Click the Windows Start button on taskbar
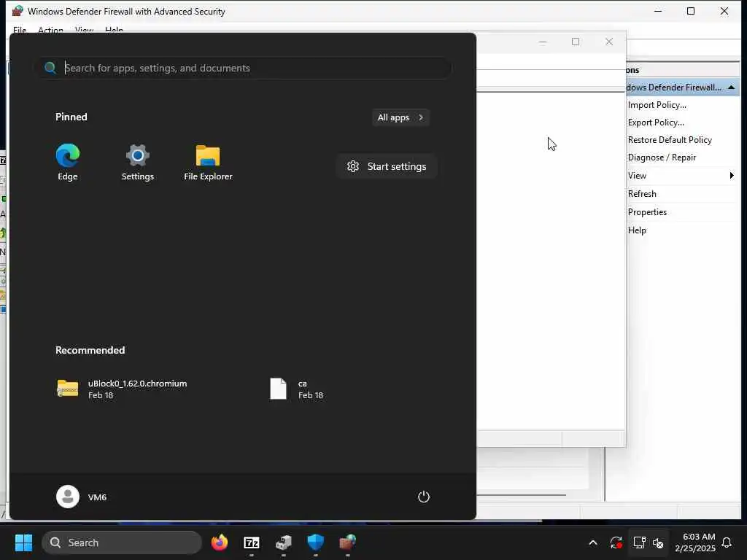Screen dimensions: 747x560 (x=23, y=542)
